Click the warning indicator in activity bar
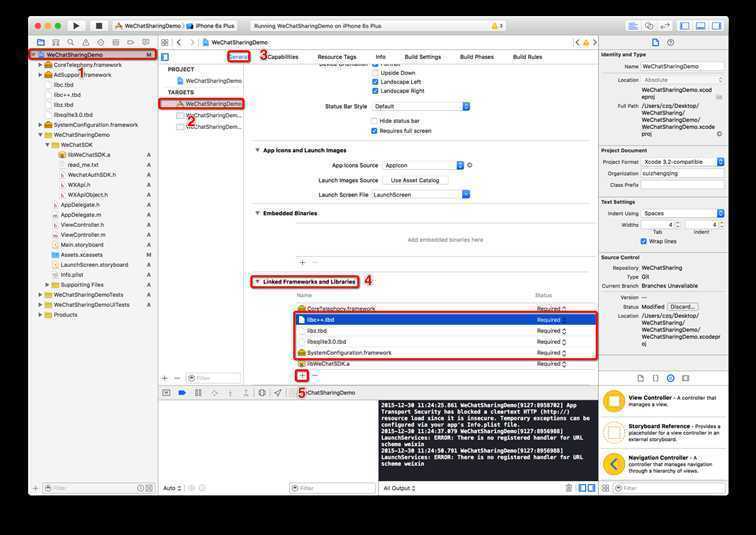Screen dimensions: 756x535 [x=497, y=26]
